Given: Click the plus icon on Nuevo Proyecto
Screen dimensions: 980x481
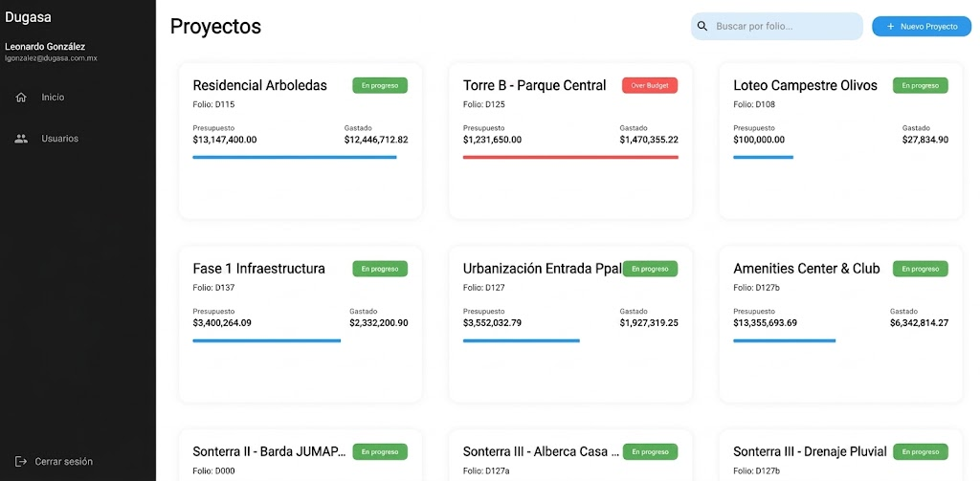Looking at the screenshot, I should point(891,27).
